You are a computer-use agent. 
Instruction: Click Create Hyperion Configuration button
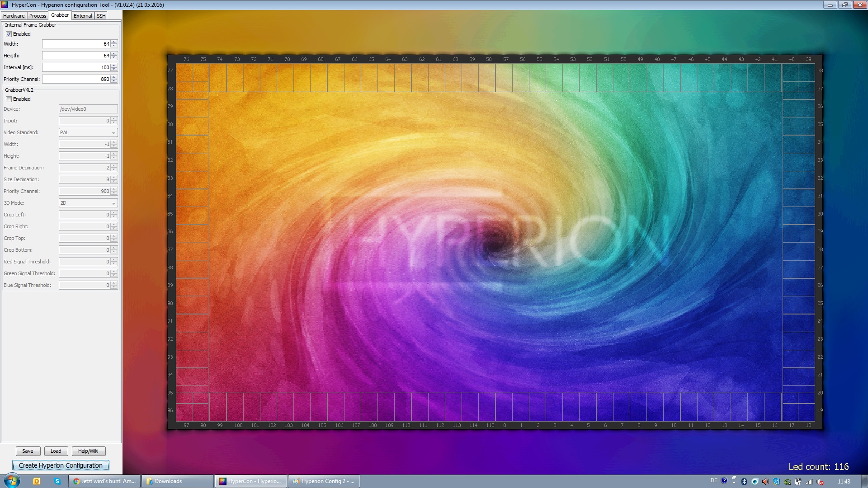click(x=61, y=465)
